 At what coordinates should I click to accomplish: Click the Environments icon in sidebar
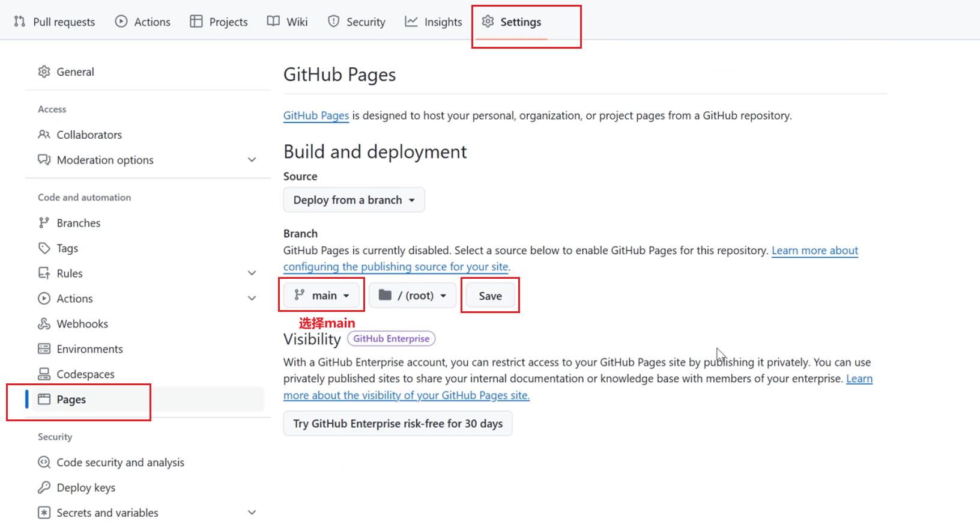pyautogui.click(x=44, y=349)
